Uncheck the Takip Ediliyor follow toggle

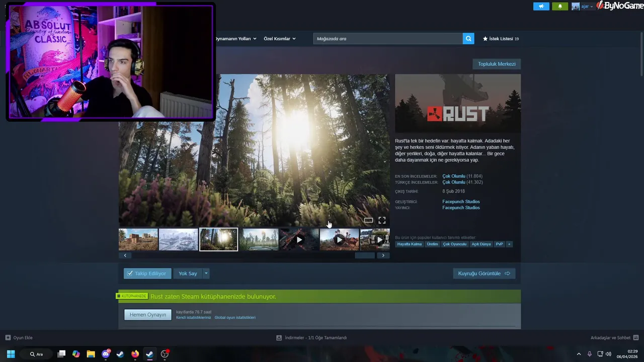point(147,274)
